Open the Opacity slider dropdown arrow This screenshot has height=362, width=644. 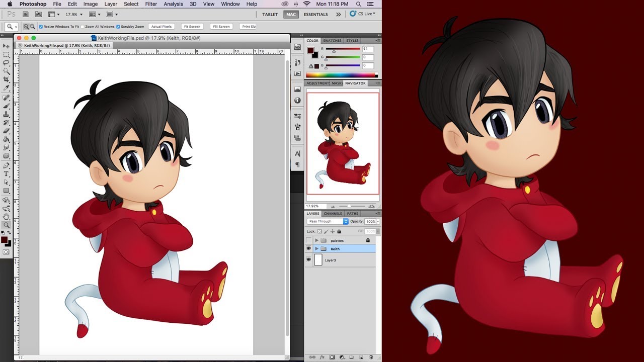pyautogui.click(x=378, y=221)
